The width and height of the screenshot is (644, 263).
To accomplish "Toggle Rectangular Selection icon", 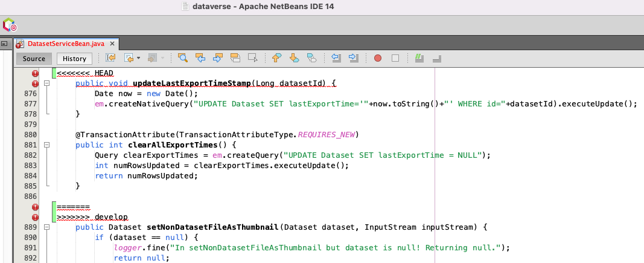I will (252, 58).
